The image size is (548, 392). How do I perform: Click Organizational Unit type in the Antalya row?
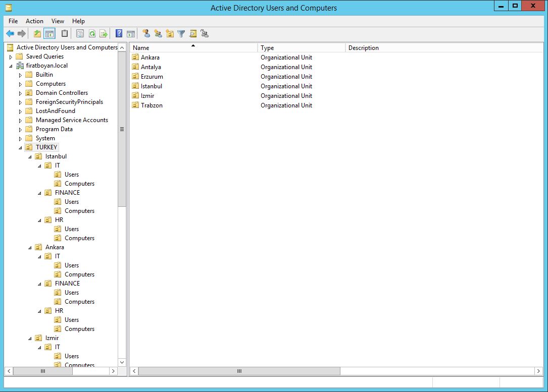286,67
